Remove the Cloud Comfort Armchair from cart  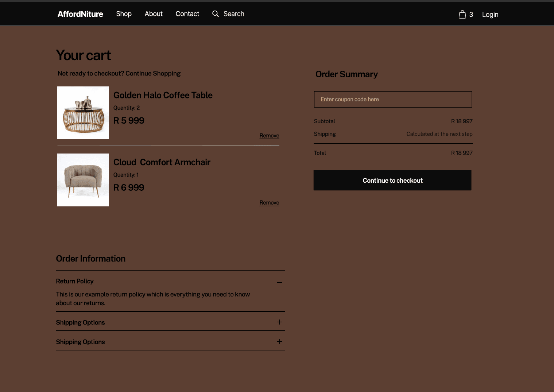(269, 203)
